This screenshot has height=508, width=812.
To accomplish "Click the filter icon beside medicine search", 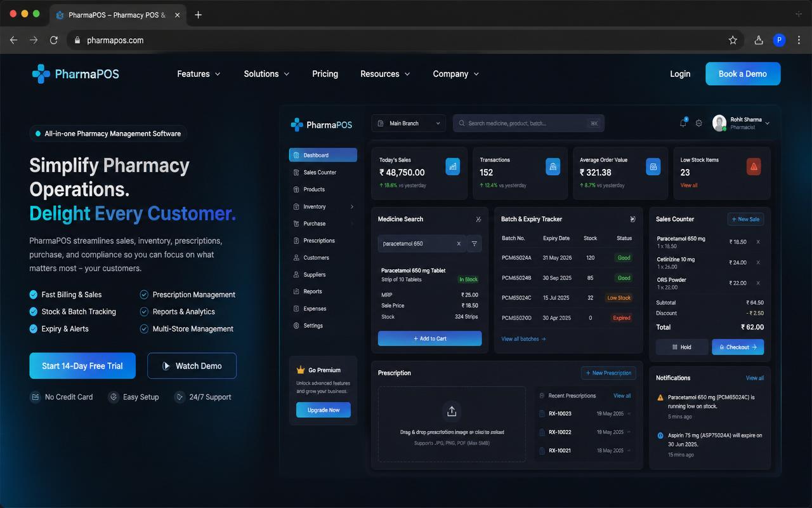I will [x=474, y=243].
